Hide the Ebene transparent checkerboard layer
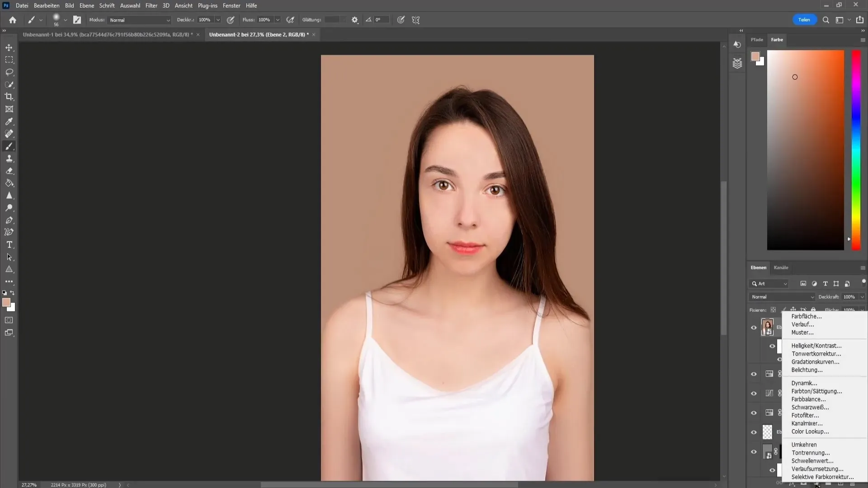This screenshot has height=488, width=868. [x=754, y=432]
